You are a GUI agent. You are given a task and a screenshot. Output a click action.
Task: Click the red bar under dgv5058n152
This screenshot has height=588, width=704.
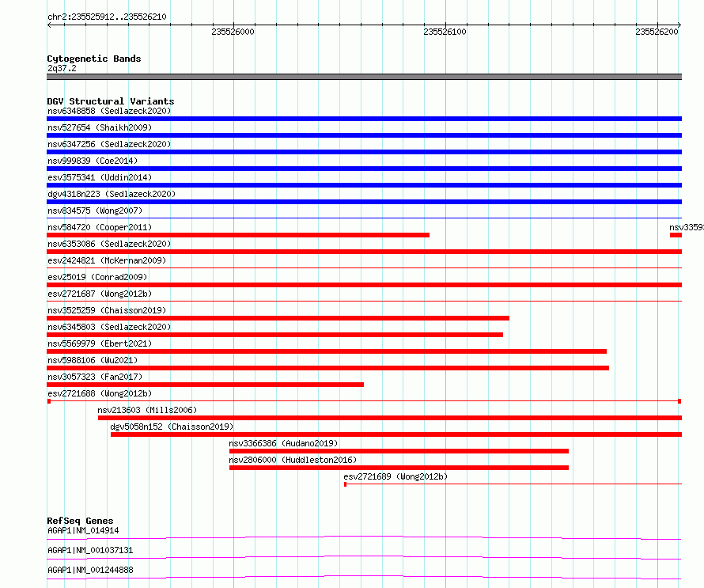click(396, 434)
